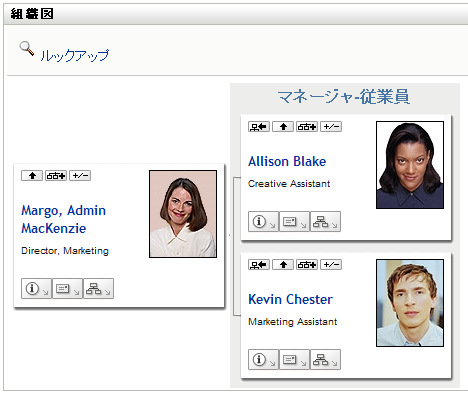Image resolution: width=468 pixels, height=394 pixels.
Task: Open Margo, Admin MacKenzie profile link
Action: tap(63, 219)
